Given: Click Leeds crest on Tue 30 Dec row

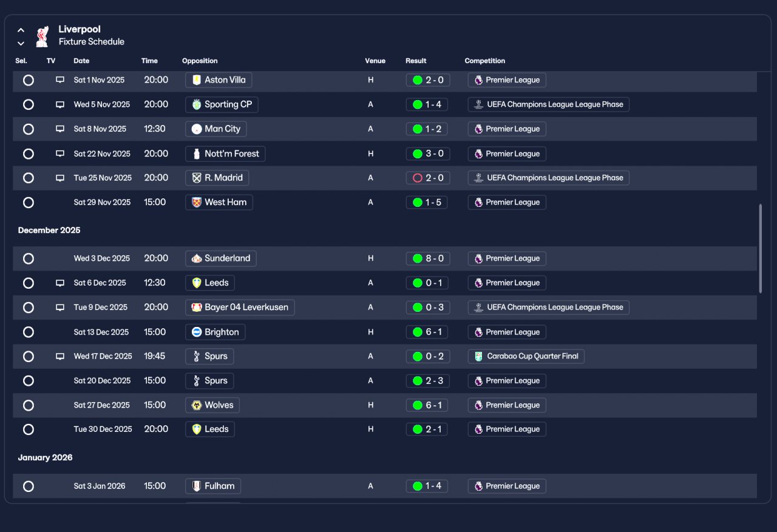Looking at the screenshot, I should pos(196,429).
